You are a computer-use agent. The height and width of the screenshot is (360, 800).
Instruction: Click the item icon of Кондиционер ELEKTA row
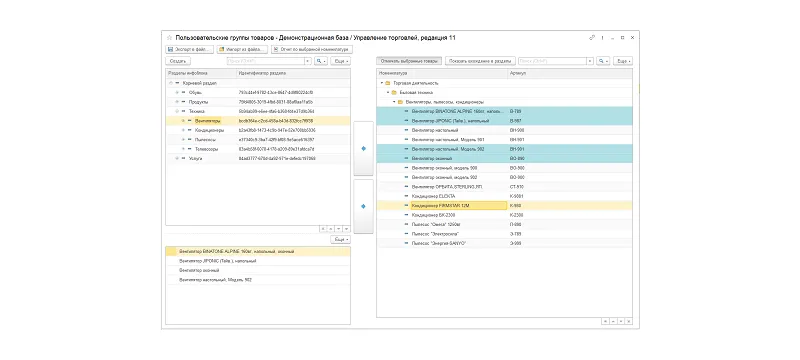(407, 196)
